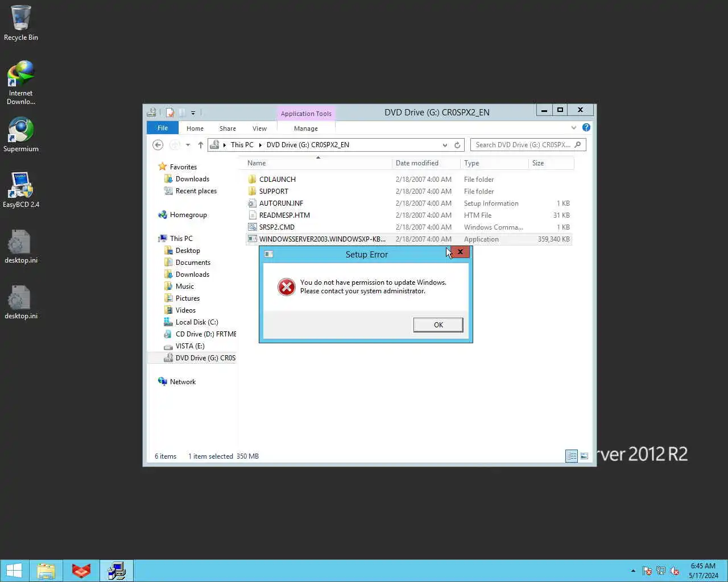Open the Supermium desktop shortcut

tap(21, 135)
